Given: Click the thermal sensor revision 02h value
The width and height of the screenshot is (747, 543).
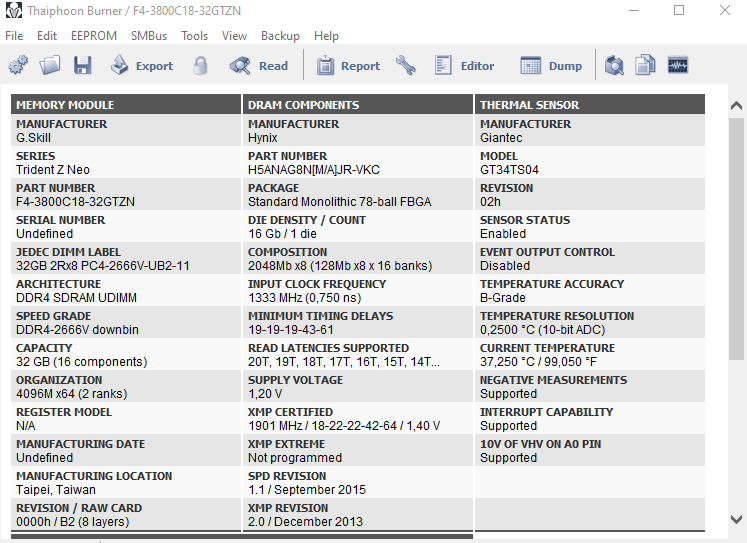Looking at the screenshot, I should point(490,202).
